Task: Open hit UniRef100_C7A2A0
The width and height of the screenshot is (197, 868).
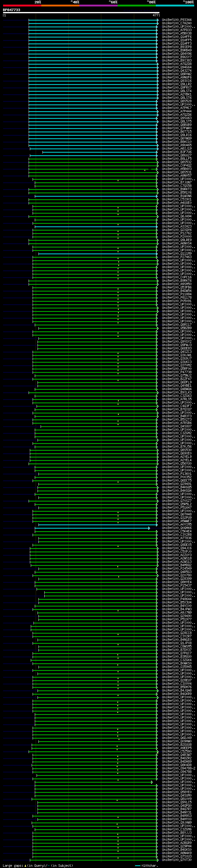Action: pyautogui.click(x=176, y=23)
